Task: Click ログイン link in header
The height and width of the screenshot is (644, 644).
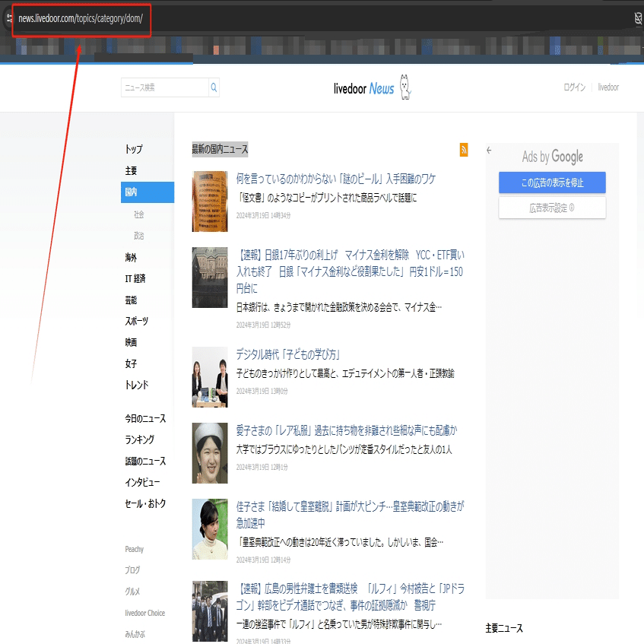Action: pyautogui.click(x=574, y=87)
